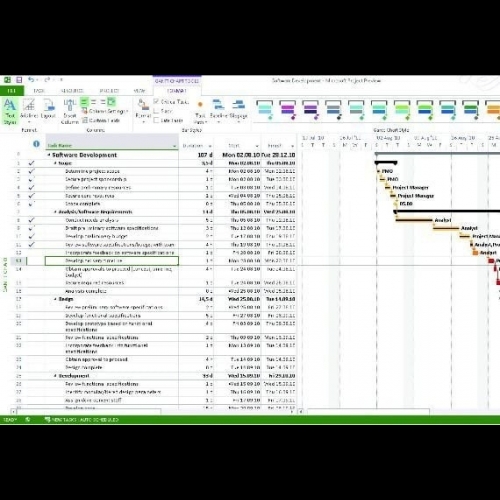Open the Text Styles tool
Screen dimensions: 500x500
(x=10, y=111)
